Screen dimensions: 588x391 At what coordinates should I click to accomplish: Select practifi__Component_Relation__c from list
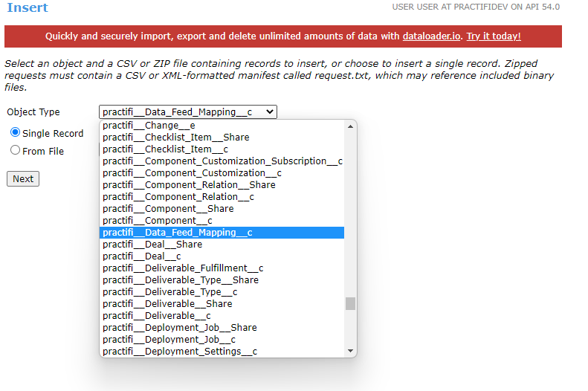[222, 197]
